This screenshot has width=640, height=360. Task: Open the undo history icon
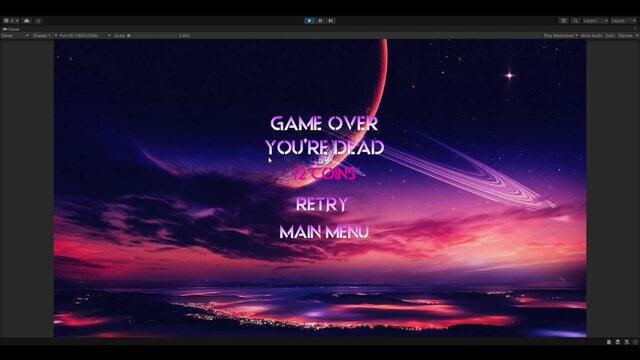click(563, 20)
